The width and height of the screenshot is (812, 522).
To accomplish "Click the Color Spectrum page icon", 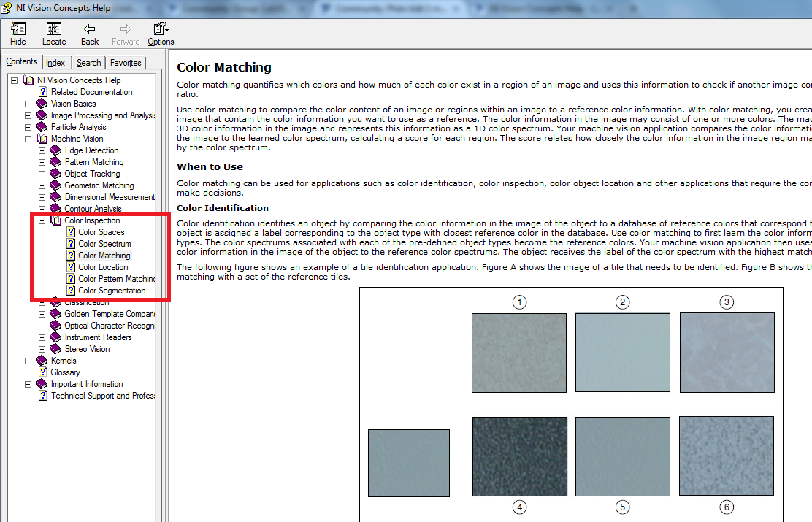I will [x=71, y=244].
